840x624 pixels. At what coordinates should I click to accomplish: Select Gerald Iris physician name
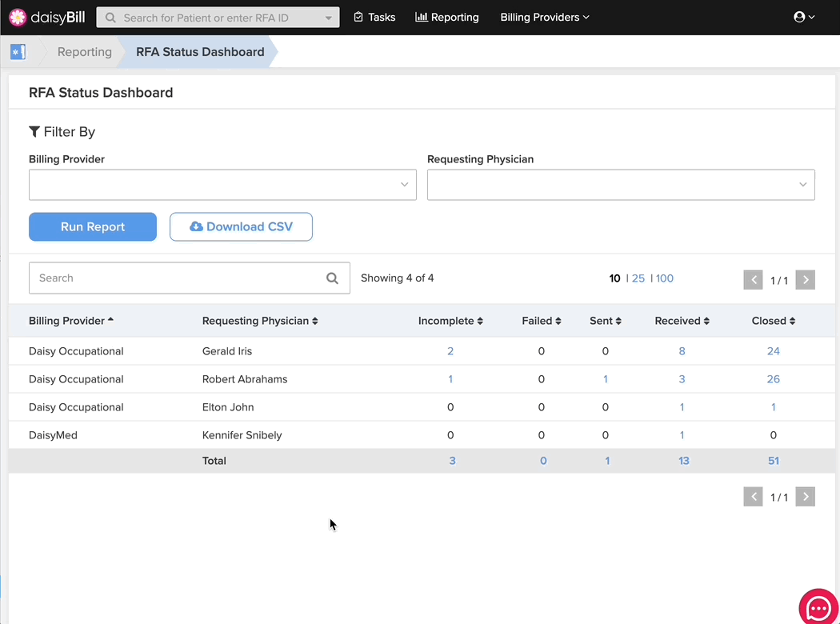pos(227,351)
